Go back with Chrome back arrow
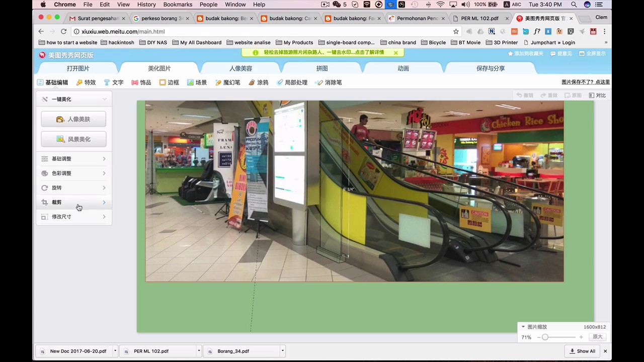The image size is (644, 362). pos(41,31)
